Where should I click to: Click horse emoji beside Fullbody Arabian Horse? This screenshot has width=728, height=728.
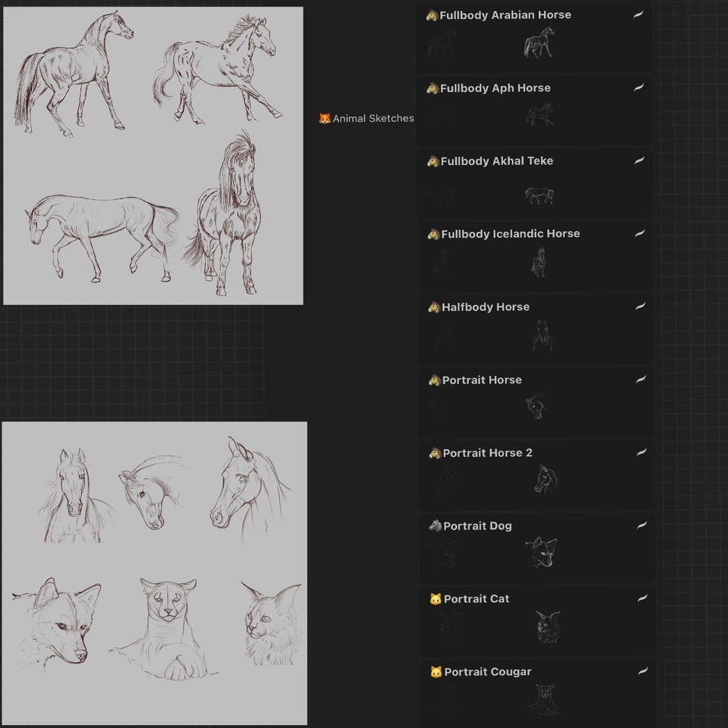pos(432,15)
